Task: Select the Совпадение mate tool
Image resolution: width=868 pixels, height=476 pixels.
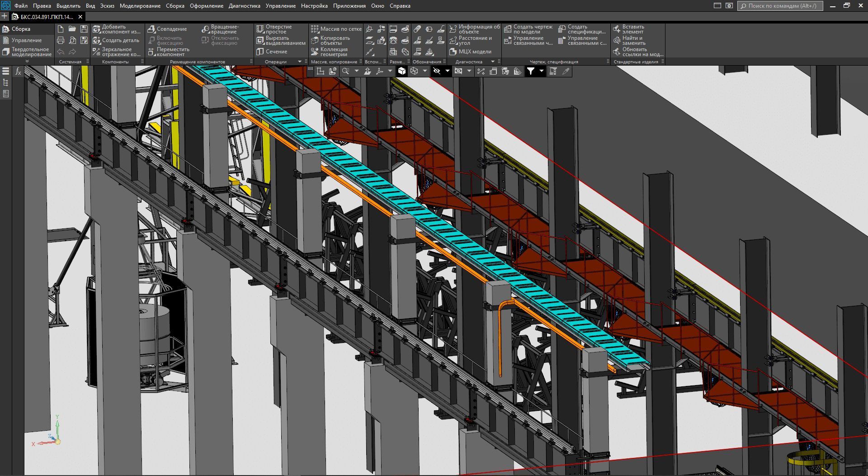Action: tap(167, 29)
